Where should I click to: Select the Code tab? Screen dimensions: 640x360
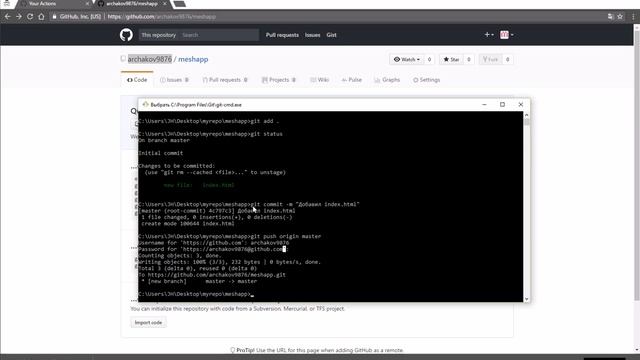(137, 80)
